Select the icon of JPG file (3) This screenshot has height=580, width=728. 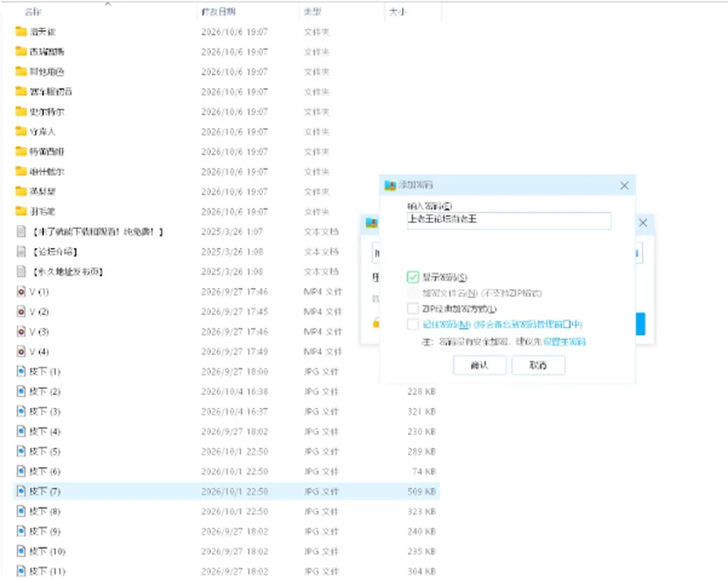[21, 411]
